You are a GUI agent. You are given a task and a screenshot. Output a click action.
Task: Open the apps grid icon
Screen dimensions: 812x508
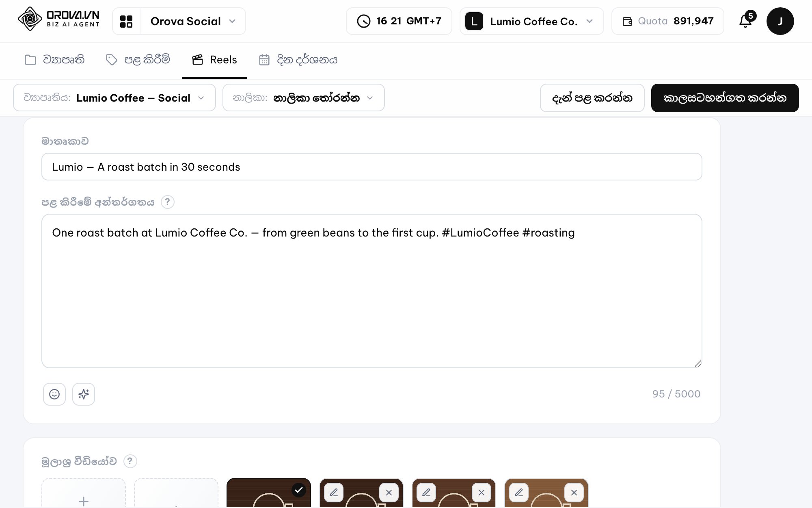[x=126, y=21]
